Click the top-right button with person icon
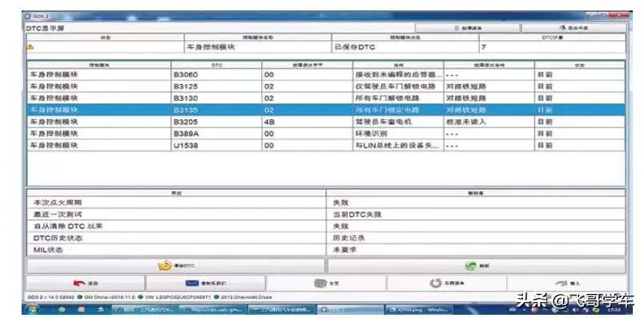This screenshot has width=644, height=318. coord(574,28)
